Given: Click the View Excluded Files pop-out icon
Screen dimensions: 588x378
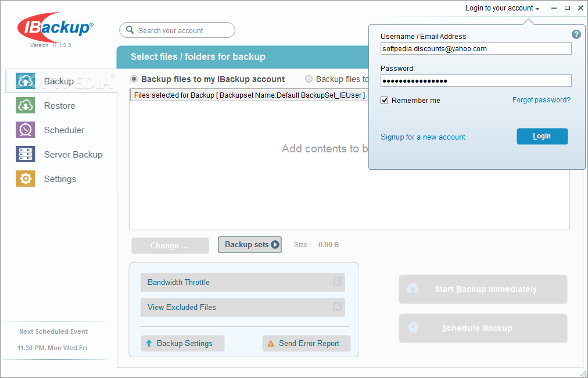Looking at the screenshot, I should [338, 306].
